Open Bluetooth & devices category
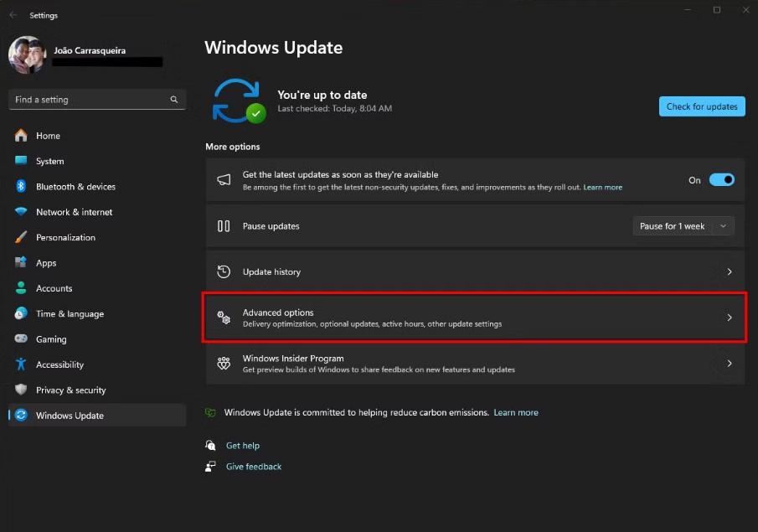 pyautogui.click(x=97, y=186)
